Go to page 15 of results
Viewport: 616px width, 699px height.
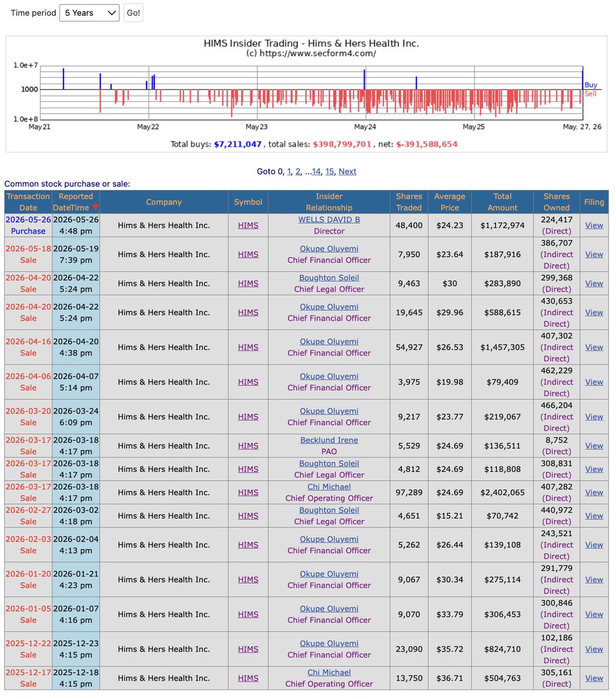pos(330,171)
